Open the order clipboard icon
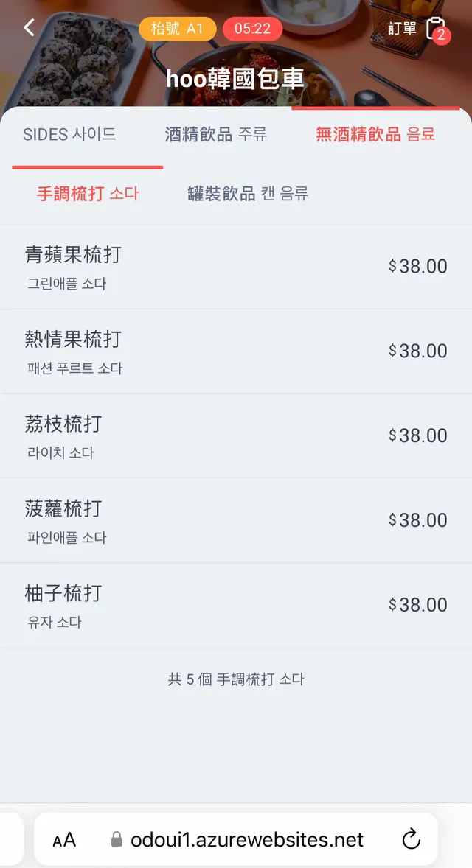This screenshot has height=868, width=472. coord(436,29)
